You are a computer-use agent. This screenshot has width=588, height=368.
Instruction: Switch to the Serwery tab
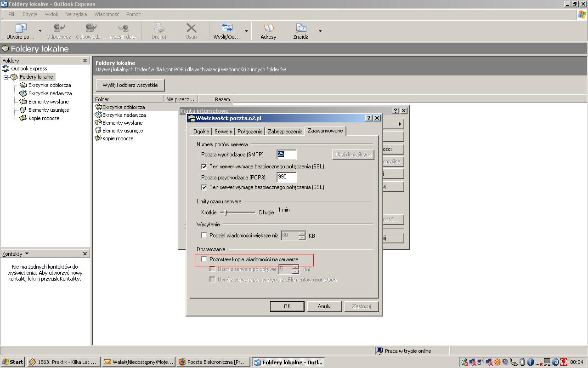[223, 132]
